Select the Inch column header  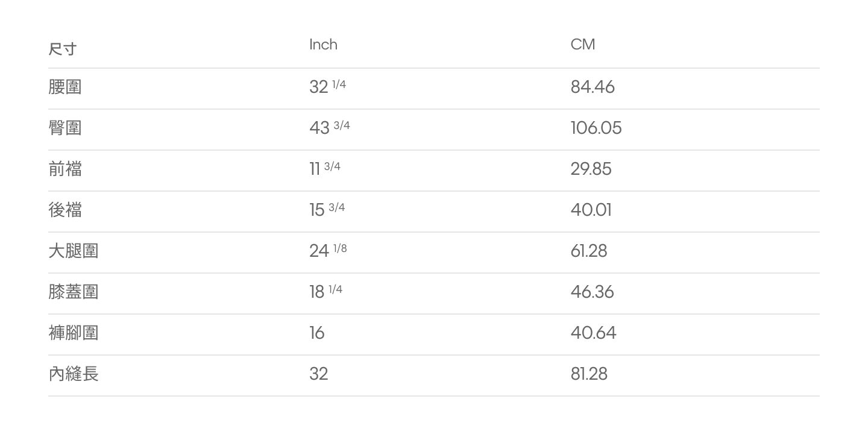[x=323, y=45]
